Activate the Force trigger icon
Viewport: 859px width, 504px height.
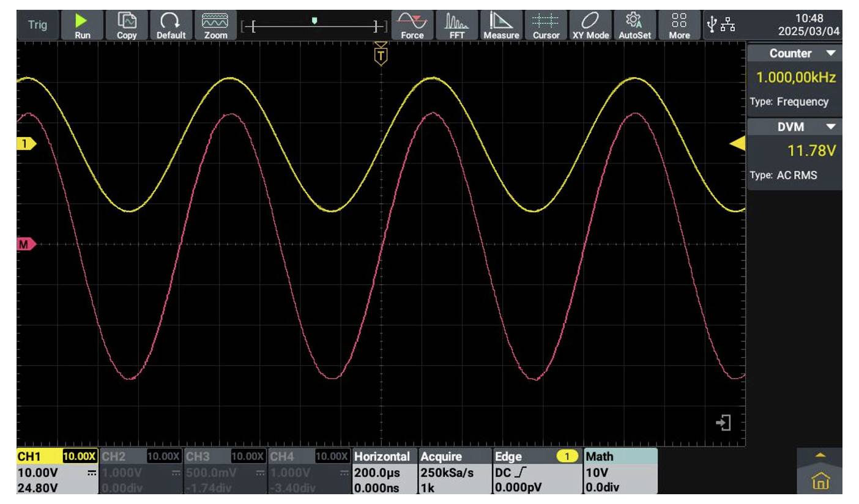(x=411, y=20)
